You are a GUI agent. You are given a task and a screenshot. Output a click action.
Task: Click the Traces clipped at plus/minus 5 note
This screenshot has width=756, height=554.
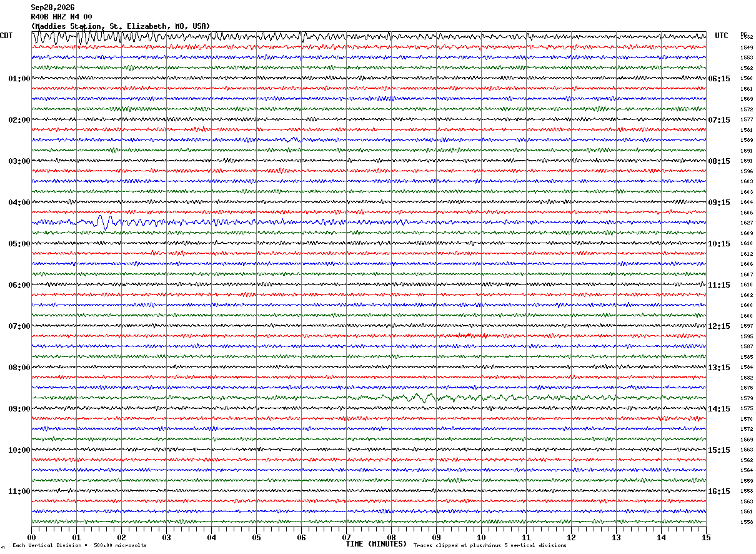coord(490,546)
